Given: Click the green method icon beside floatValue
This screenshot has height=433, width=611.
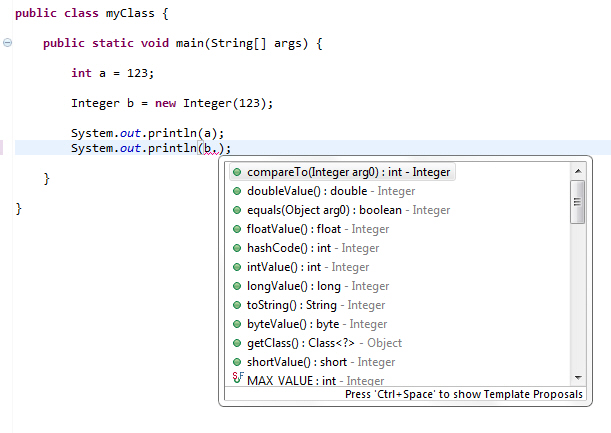Looking at the screenshot, I should [237, 229].
